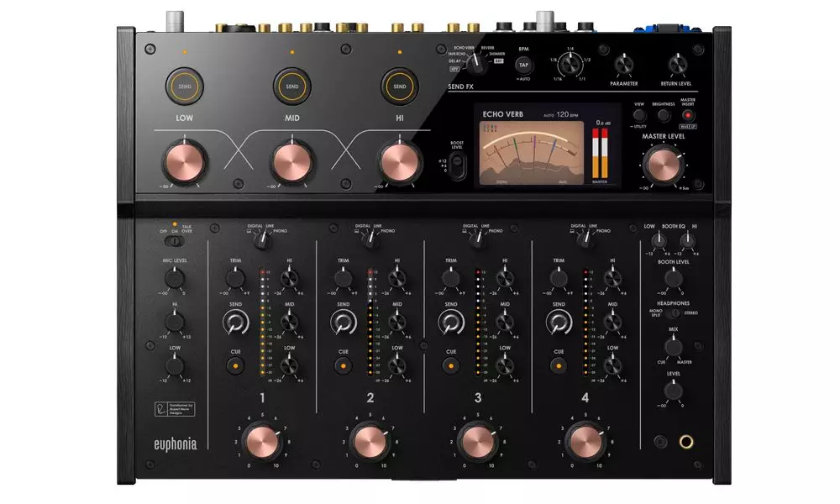The width and height of the screenshot is (840, 504).
Task: Click the BOOTH EQ HI knob
Action: pyautogui.click(x=687, y=241)
